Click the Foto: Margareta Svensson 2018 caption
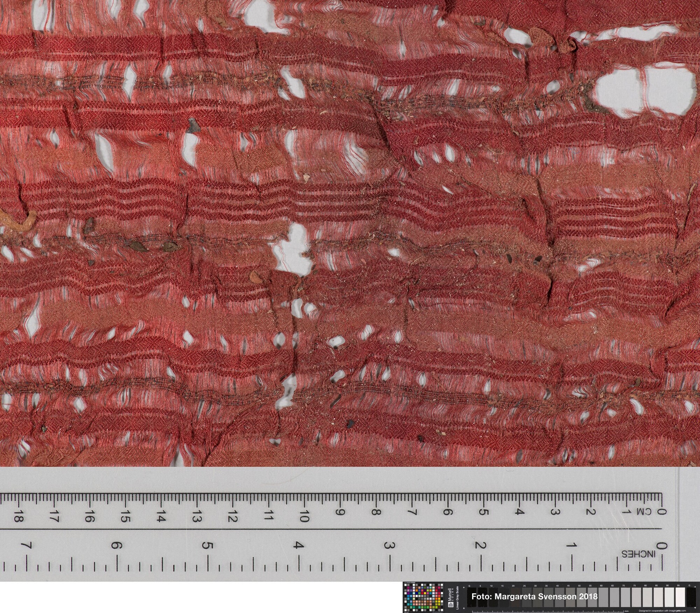 click(x=534, y=597)
